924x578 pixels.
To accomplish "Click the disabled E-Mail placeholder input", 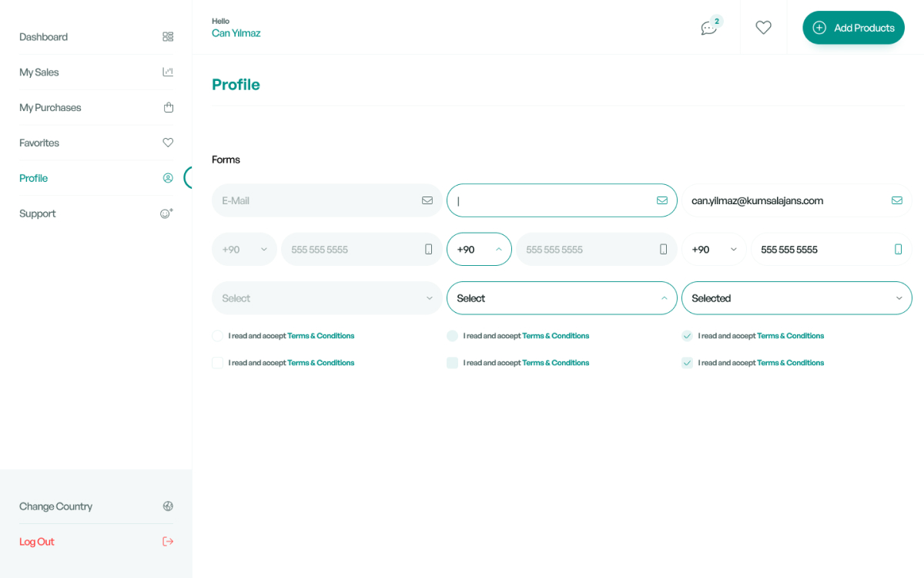I will coord(327,200).
